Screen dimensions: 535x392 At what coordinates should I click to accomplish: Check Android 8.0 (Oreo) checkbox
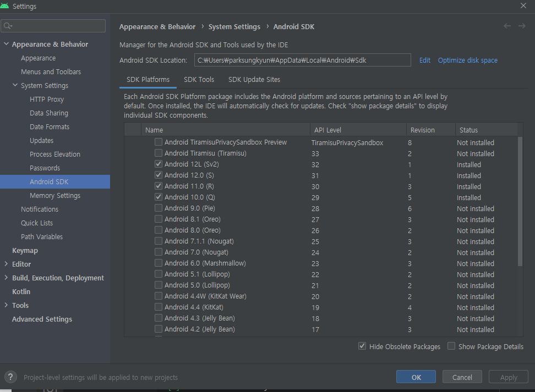[x=159, y=230]
